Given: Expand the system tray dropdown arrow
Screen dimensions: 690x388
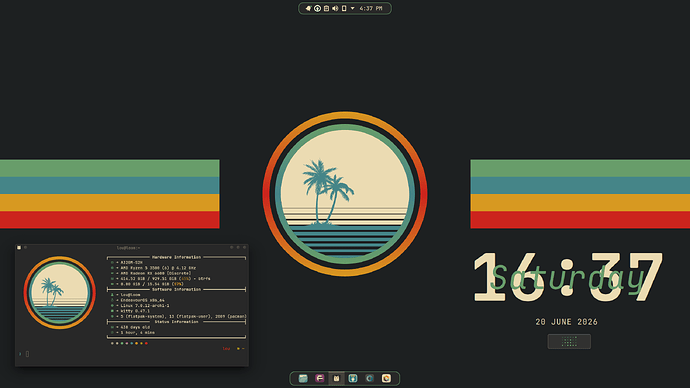Looking at the screenshot, I should coord(352,8).
